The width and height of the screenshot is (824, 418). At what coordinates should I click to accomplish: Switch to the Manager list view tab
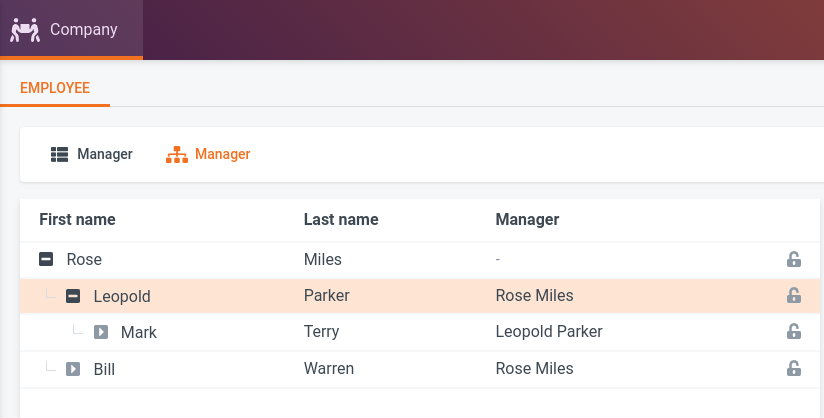92,154
